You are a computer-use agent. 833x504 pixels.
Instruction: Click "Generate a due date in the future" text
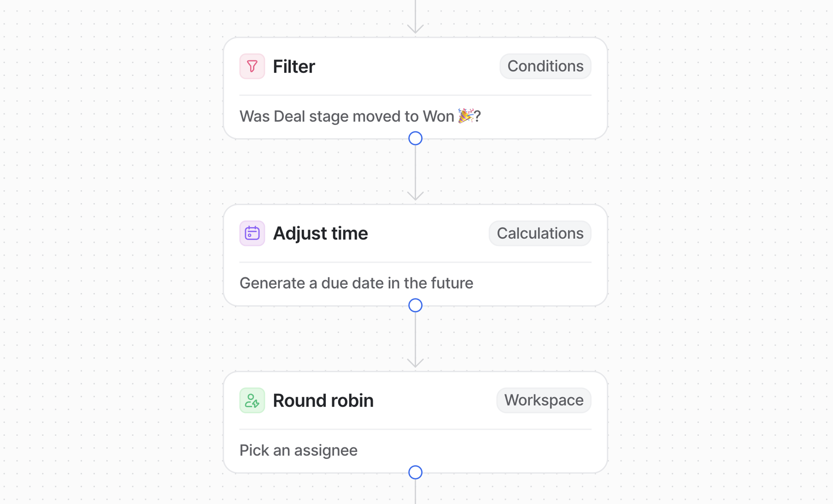[x=356, y=283]
